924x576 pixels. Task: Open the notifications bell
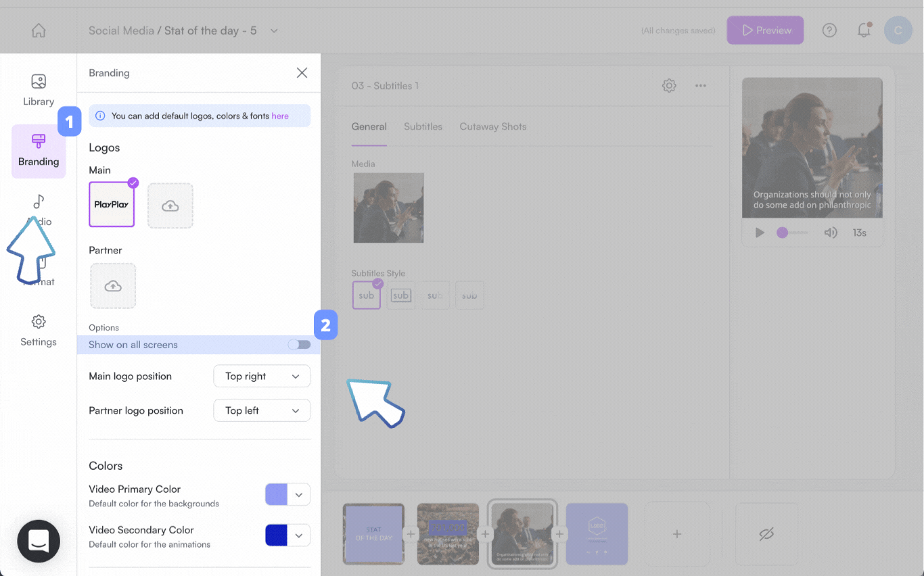[864, 30]
